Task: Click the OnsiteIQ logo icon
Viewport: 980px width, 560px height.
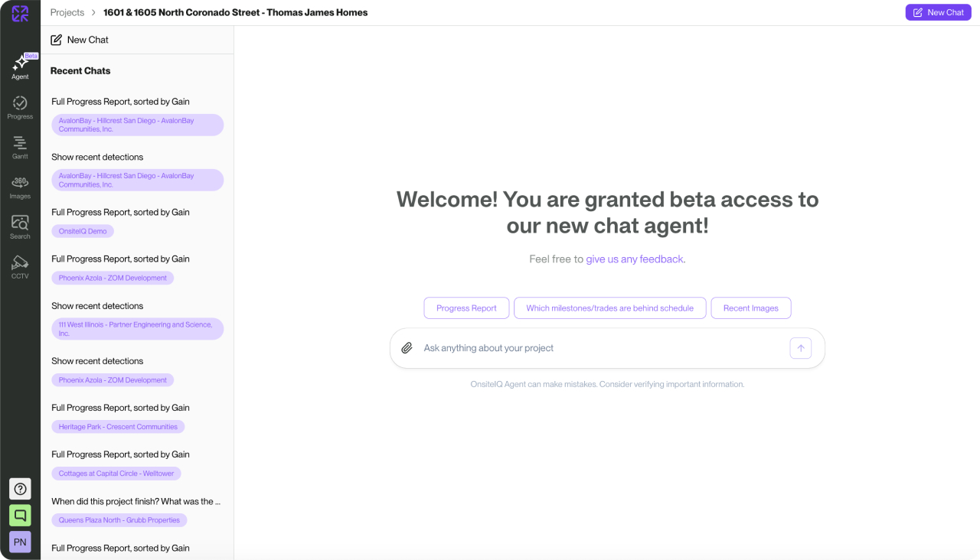Action: click(20, 14)
